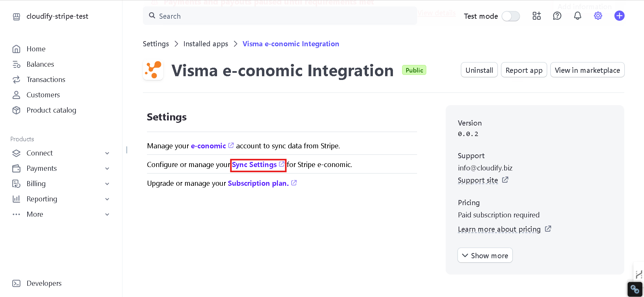Navigate to Installed apps breadcrumb
This screenshot has height=297, width=644.
(205, 44)
